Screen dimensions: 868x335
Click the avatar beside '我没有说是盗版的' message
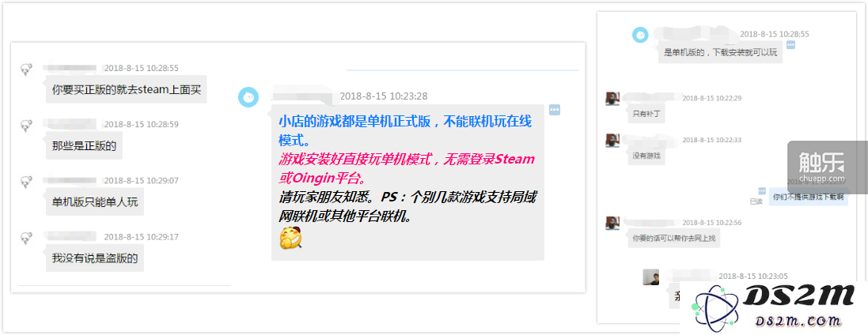[x=25, y=239]
